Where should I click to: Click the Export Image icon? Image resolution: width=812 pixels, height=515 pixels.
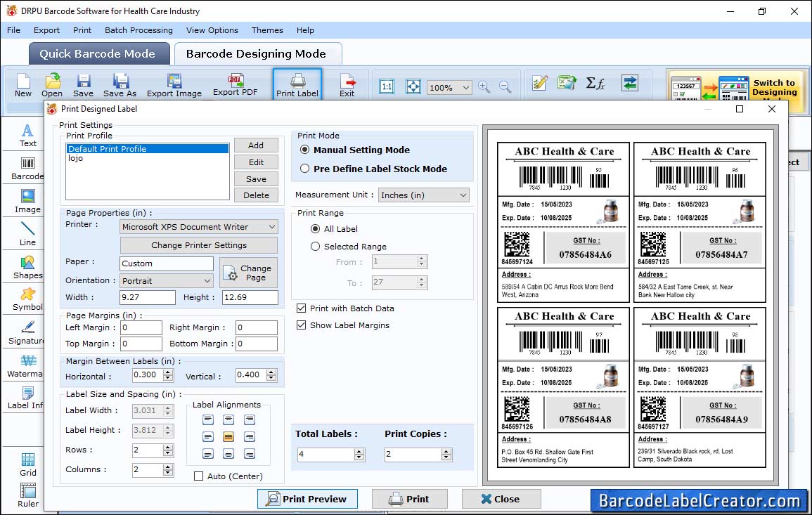[x=174, y=85]
